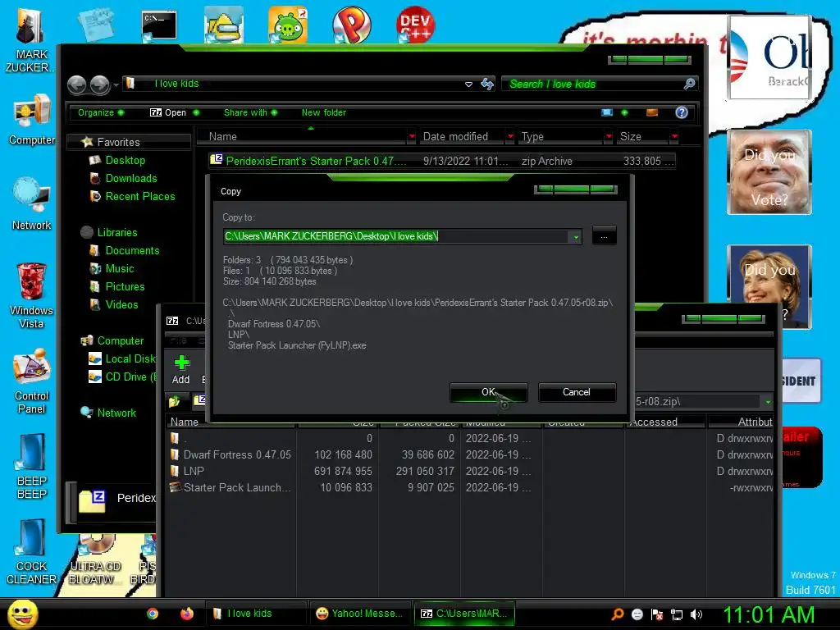Click the smiley Start button
This screenshot has width=840, height=630.
pyautogui.click(x=22, y=614)
